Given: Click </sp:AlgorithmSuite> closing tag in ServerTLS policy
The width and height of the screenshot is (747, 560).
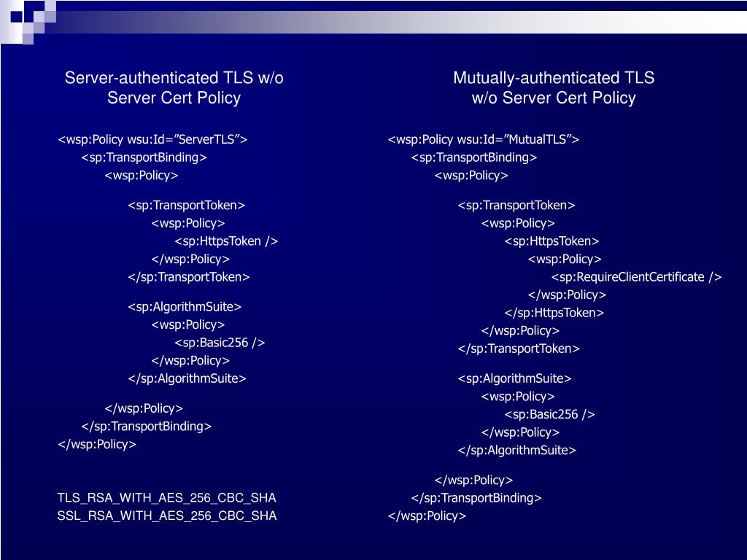Looking at the screenshot, I should (x=187, y=378).
